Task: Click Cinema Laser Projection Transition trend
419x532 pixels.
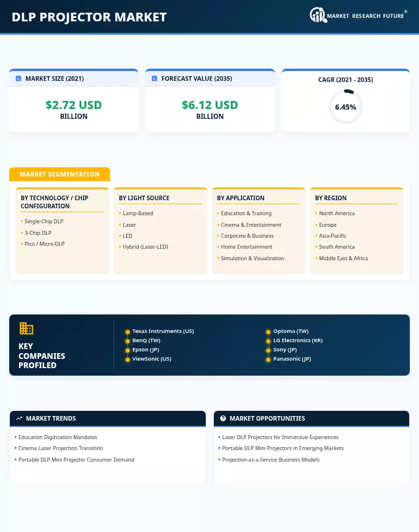Action: 61,448
